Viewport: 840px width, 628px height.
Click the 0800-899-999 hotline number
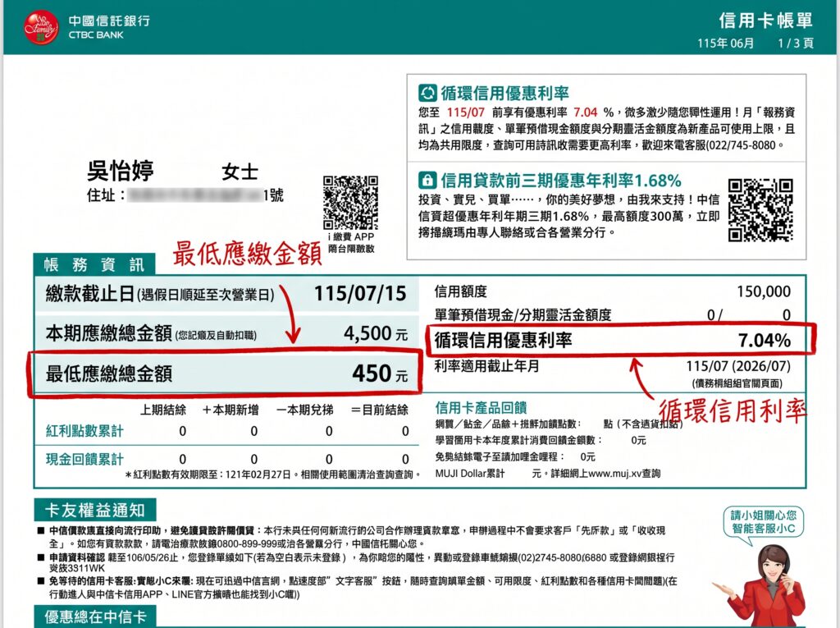pos(248,543)
